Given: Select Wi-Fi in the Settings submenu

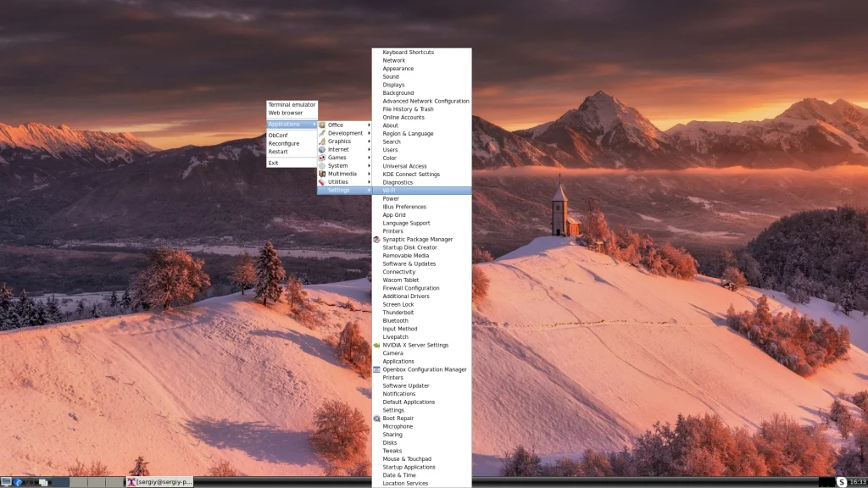Looking at the screenshot, I should (390, 191).
